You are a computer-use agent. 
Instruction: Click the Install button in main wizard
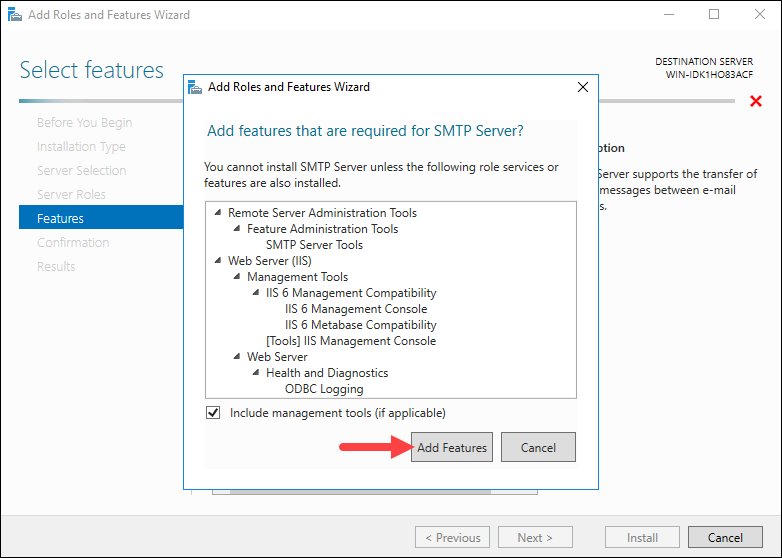point(642,537)
